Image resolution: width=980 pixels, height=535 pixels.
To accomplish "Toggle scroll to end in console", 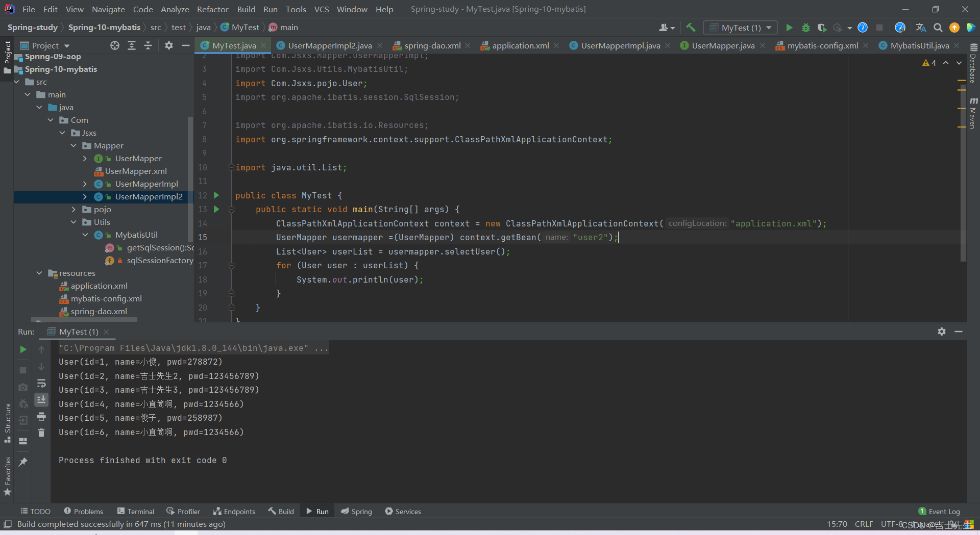I will pos(41,399).
